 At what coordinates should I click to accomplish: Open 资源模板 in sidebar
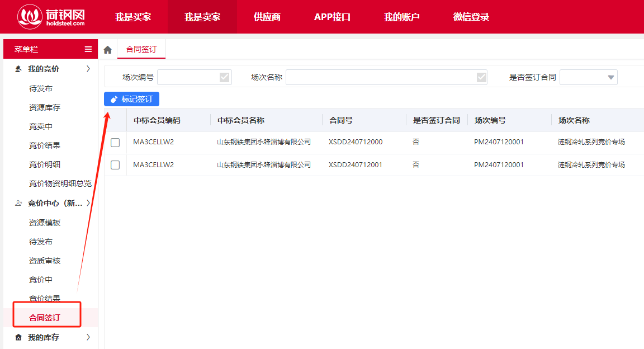click(x=45, y=223)
